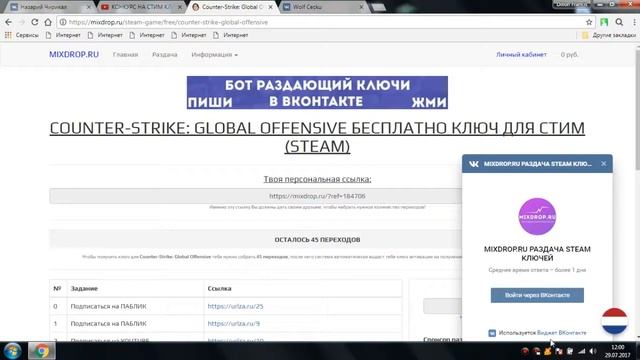Open the Раздача nav item
640x360 pixels.
pyautogui.click(x=164, y=54)
